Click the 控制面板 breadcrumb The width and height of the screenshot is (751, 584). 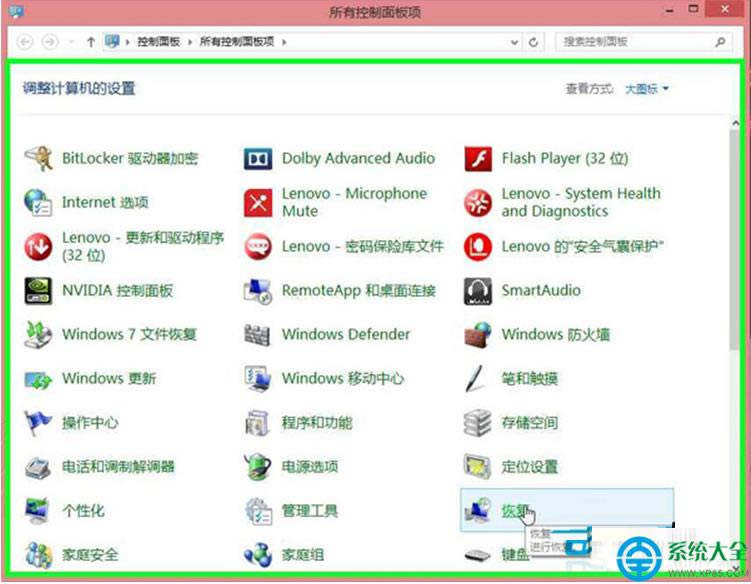(159, 42)
